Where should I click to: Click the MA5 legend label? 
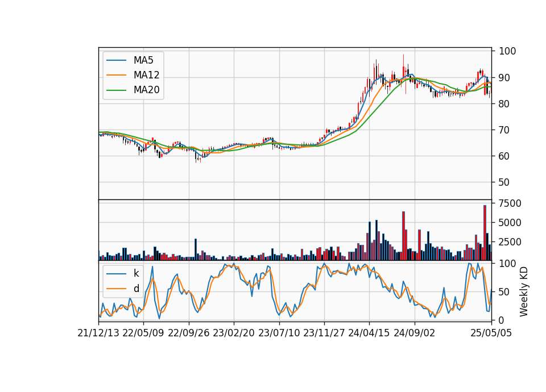point(143,60)
